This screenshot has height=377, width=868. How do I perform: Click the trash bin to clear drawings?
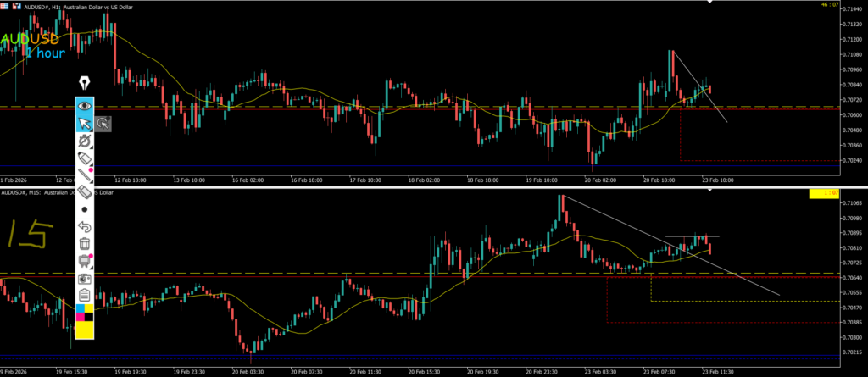(85, 243)
